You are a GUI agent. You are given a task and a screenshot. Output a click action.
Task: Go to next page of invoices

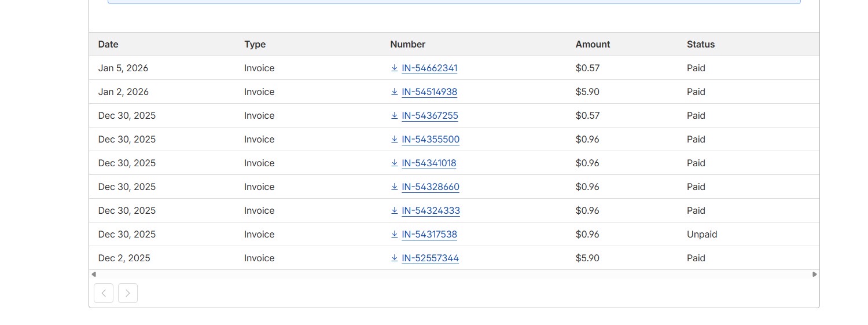[x=128, y=293]
